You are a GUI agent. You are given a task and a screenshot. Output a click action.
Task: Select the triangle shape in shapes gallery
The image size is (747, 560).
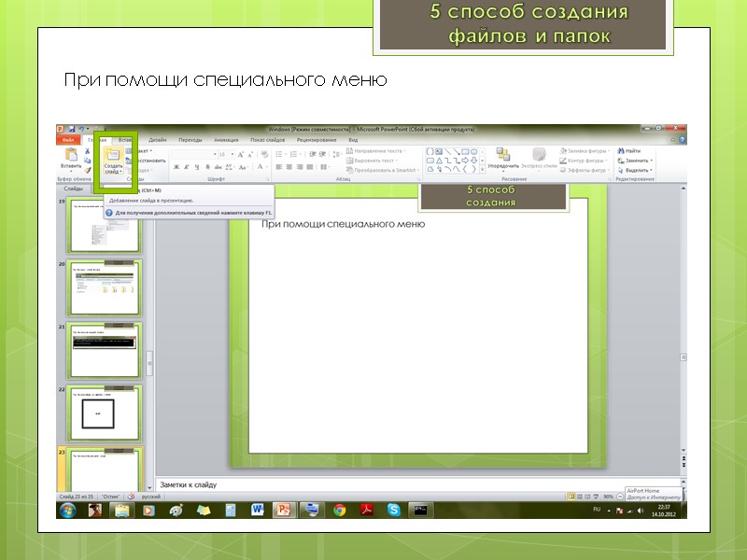[439, 161]
